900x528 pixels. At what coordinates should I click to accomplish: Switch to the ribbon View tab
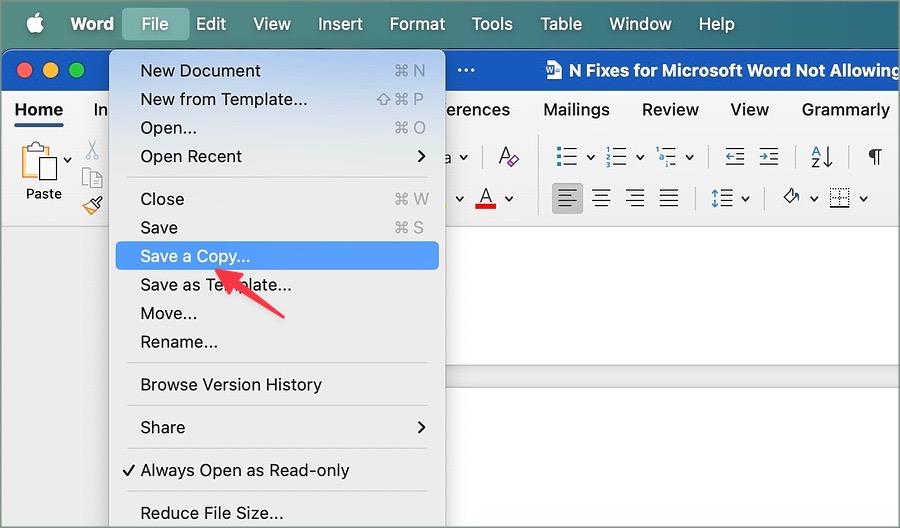click(x=750, y=110)
